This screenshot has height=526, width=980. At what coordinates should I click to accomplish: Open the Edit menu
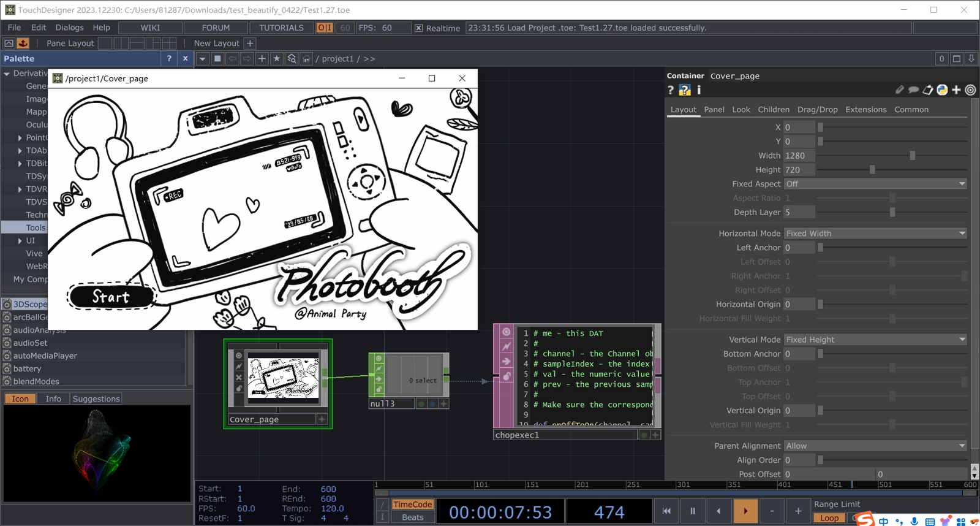39,28
